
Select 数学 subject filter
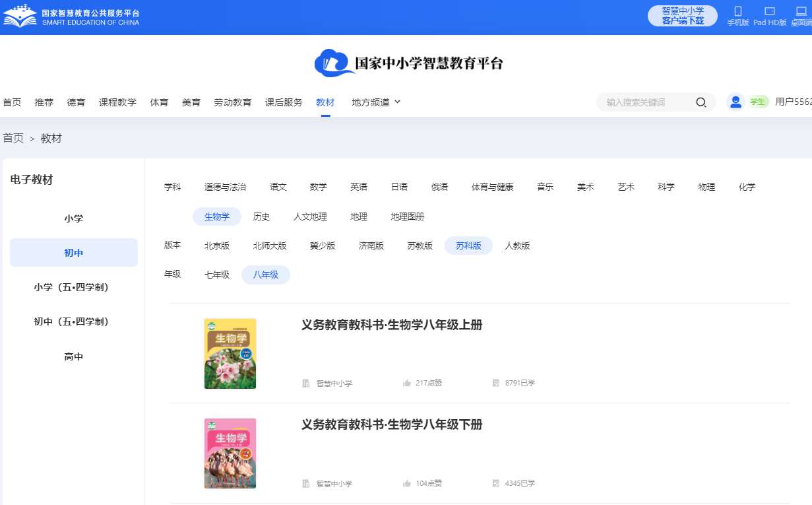point(318,187)
